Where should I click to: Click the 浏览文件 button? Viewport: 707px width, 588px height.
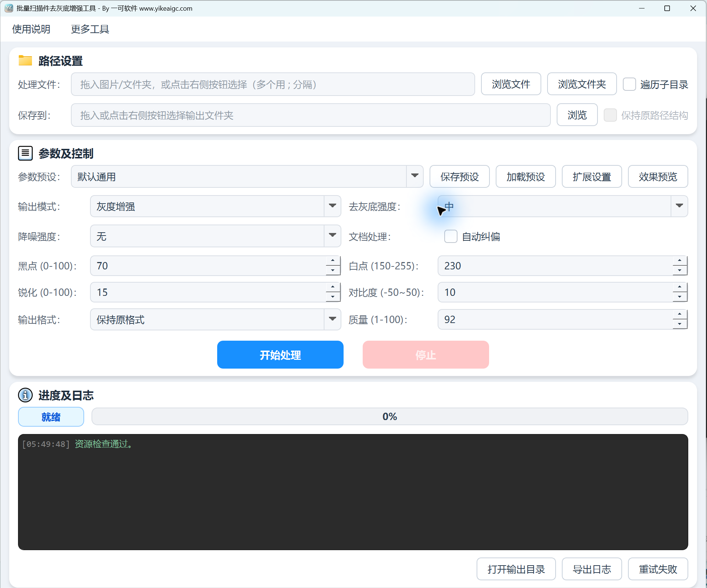coord(511,84)
